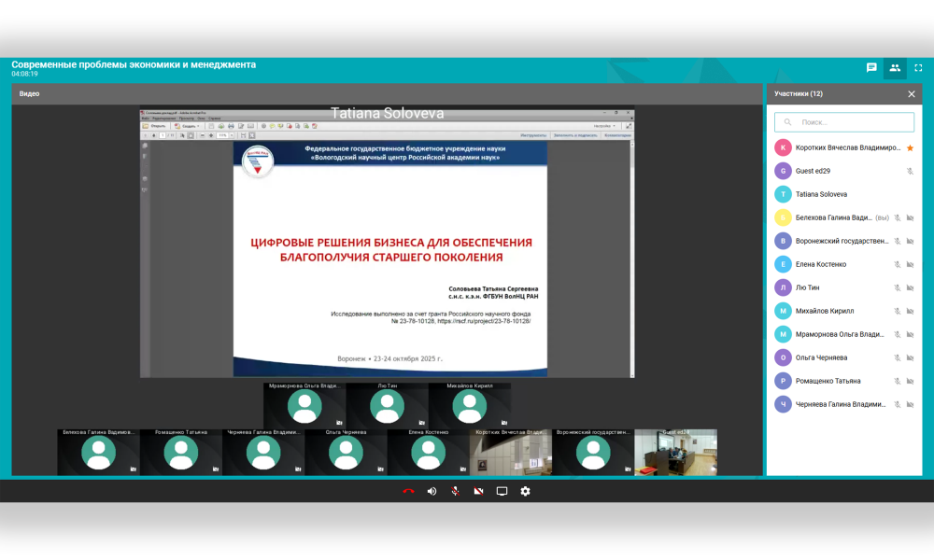The width and height of the screenshot is (934, 560).
Task: Select Коротких Вячеслав in participants list
Action: point(847,147)
